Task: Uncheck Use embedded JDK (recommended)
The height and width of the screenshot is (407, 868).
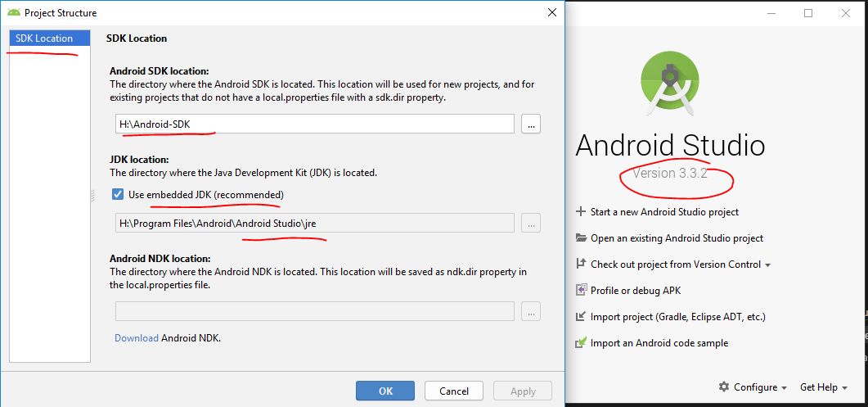Action: 118,195
